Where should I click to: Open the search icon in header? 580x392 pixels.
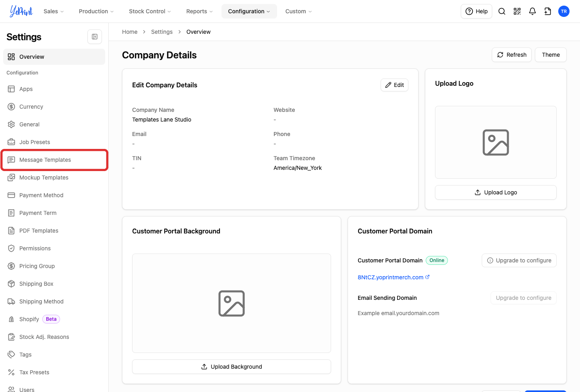tap(502, 11)
